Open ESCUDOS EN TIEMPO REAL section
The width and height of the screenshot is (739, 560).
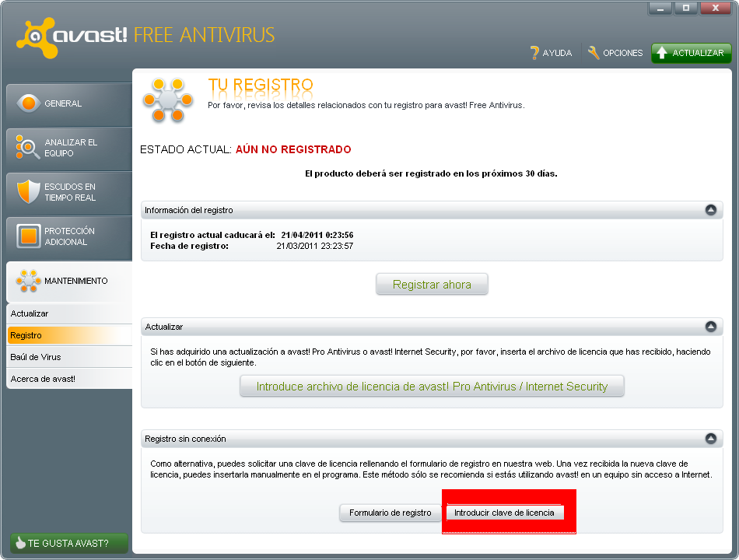coord(69,192)
